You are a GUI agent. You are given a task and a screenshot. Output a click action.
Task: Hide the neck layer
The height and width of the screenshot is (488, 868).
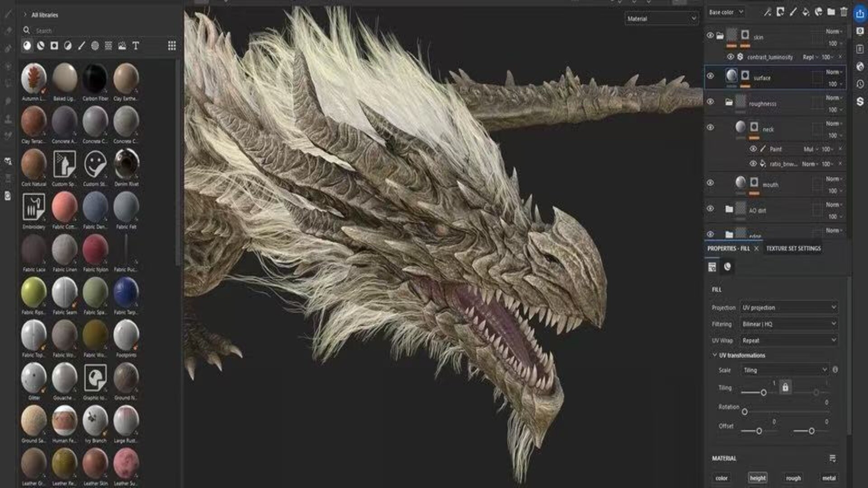point(710,127)
